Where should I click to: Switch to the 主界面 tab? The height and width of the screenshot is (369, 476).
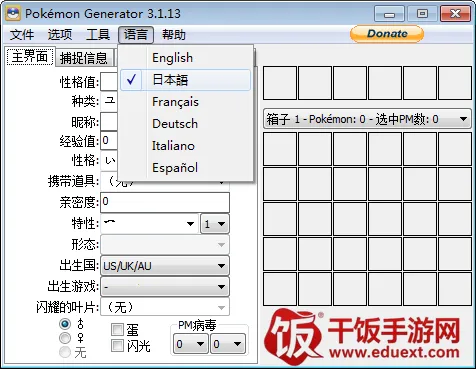click(30, 57)
